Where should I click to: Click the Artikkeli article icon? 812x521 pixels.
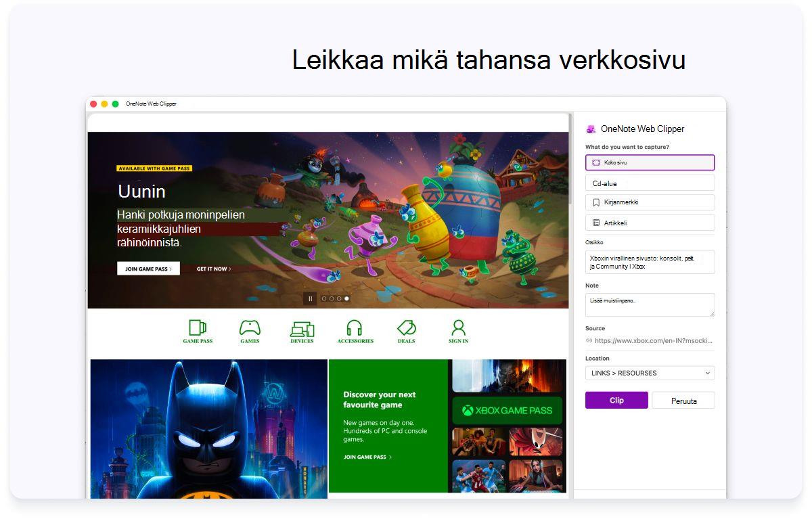click(x=596, y=223)
